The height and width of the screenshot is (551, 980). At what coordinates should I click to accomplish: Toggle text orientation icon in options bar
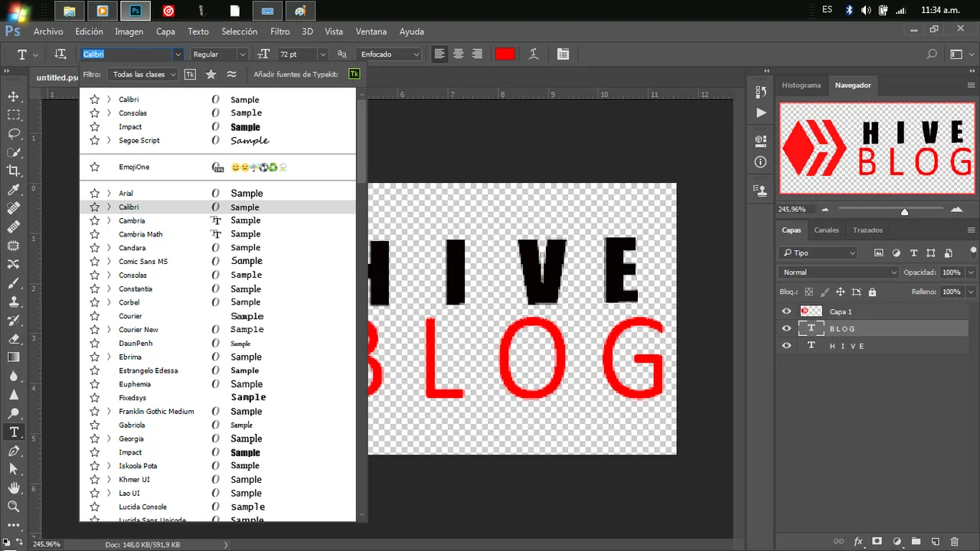(60, 54)
